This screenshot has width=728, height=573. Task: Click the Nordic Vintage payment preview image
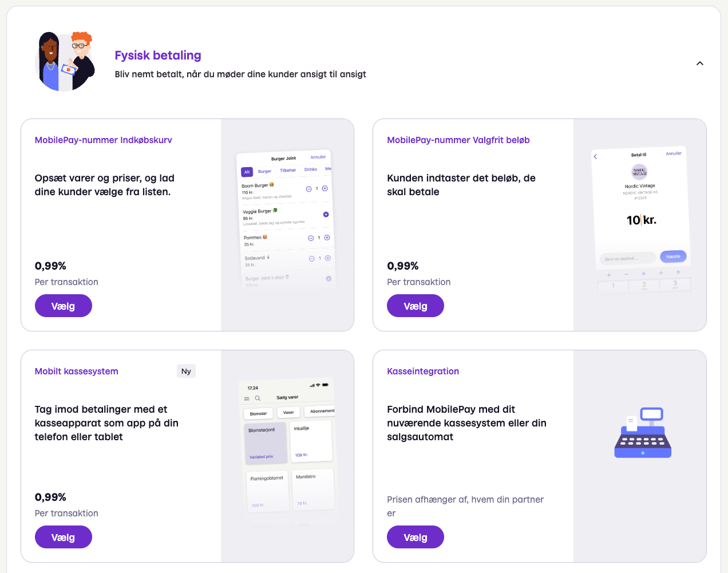[640, 220]
